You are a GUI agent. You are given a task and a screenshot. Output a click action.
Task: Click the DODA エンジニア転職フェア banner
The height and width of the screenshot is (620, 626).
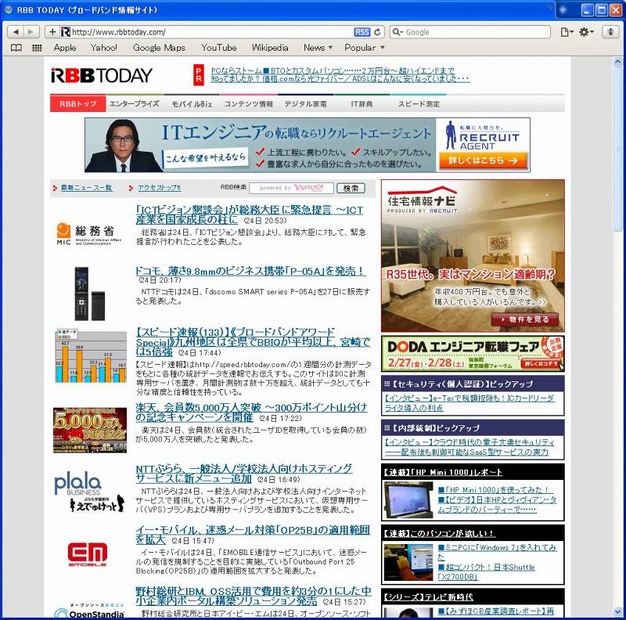click(473, 353)
